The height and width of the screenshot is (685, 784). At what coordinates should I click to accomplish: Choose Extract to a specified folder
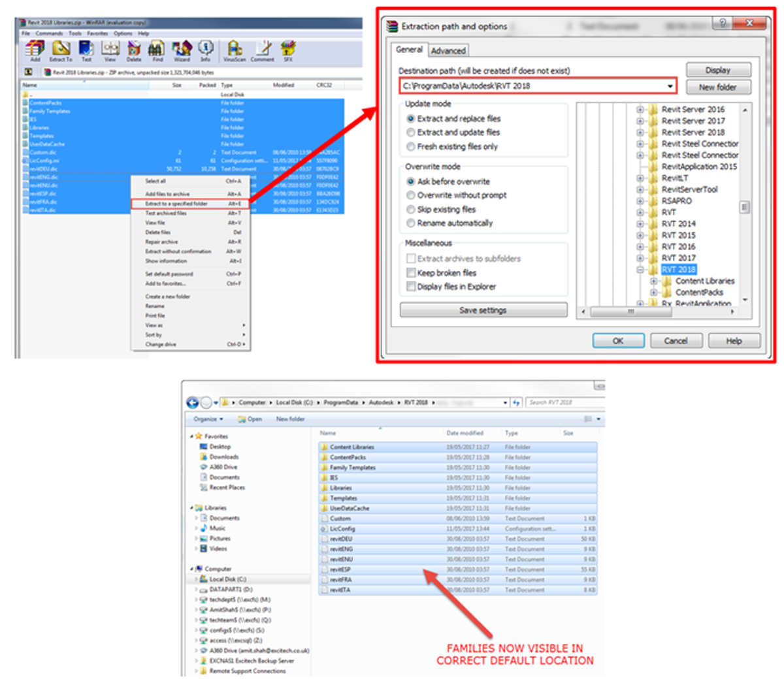pos(189,204)
